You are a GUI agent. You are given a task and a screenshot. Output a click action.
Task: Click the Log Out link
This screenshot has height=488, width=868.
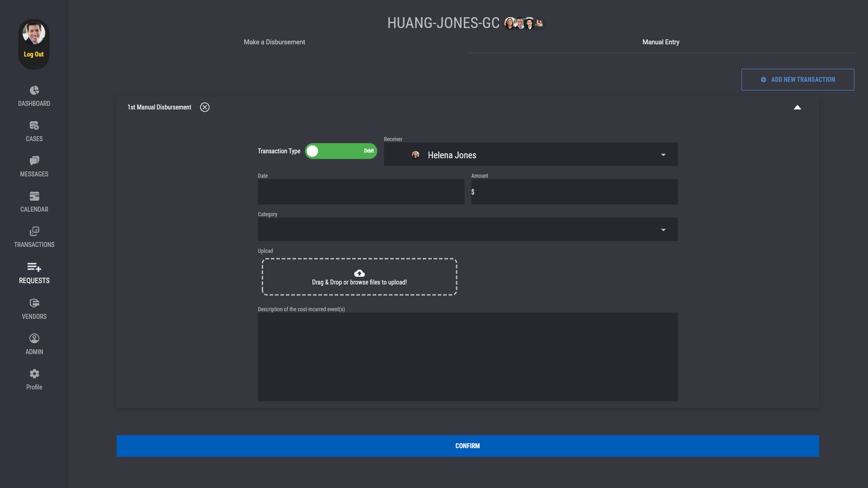tap(34, 54)
